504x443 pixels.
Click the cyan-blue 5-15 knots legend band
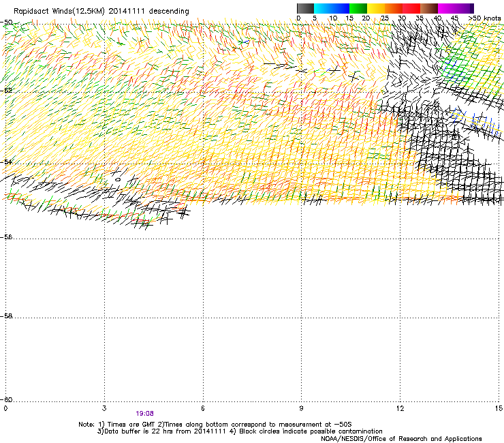[x=332, y=8]
